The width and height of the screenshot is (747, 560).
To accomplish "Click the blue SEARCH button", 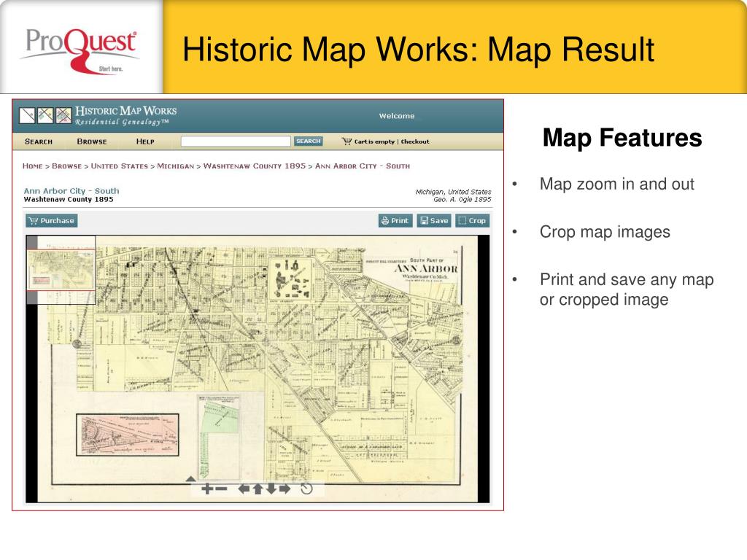I will click(x=309, y=141).
